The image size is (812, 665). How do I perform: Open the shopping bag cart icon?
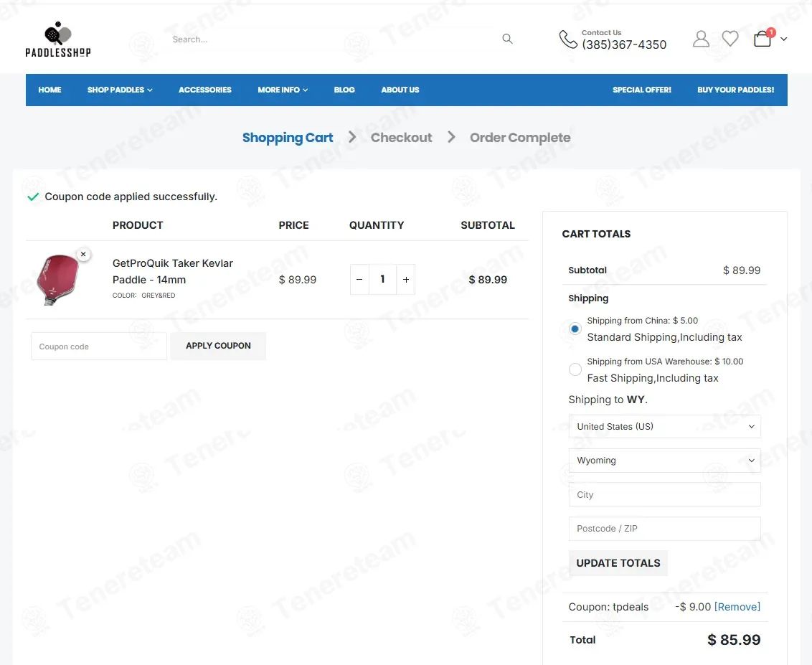763,38
